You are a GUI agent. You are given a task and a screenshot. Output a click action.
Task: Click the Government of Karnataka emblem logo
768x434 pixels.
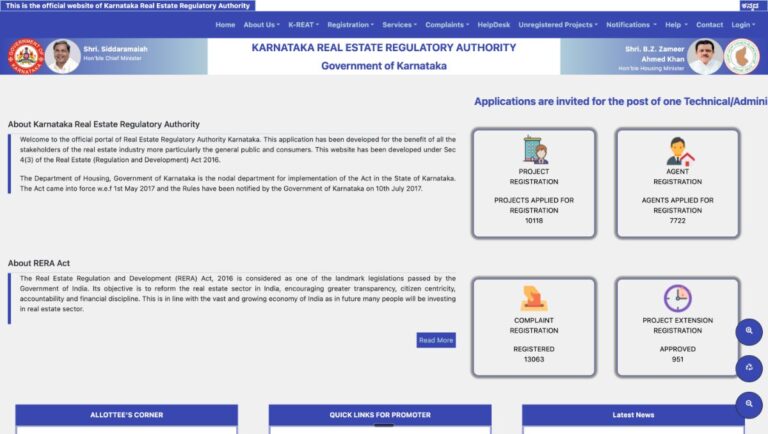point(25,56)
